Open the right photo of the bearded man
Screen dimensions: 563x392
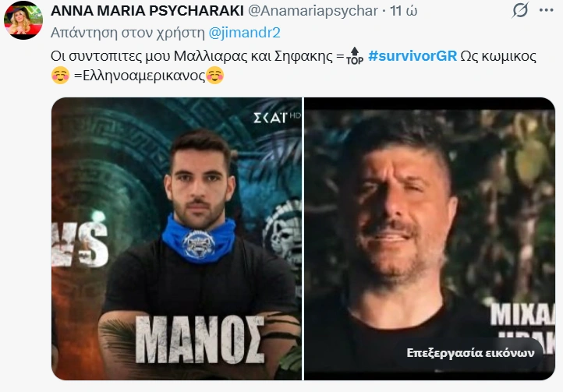[x=430, y=238]
